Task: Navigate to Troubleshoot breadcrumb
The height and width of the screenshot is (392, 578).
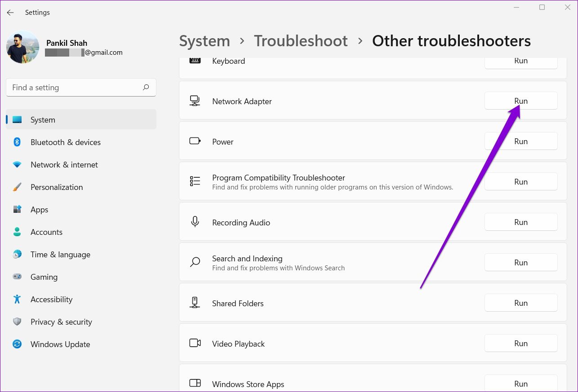Action: click(x=301, y=41)
